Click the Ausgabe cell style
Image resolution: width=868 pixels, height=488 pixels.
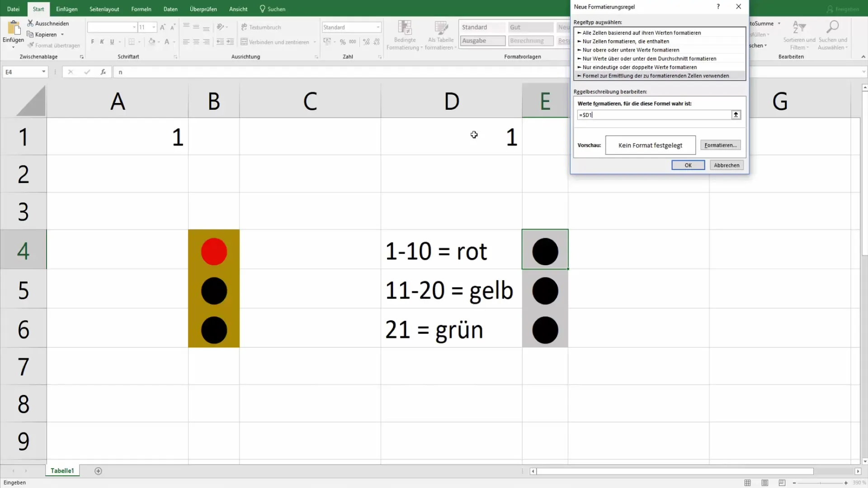(483, 41)
